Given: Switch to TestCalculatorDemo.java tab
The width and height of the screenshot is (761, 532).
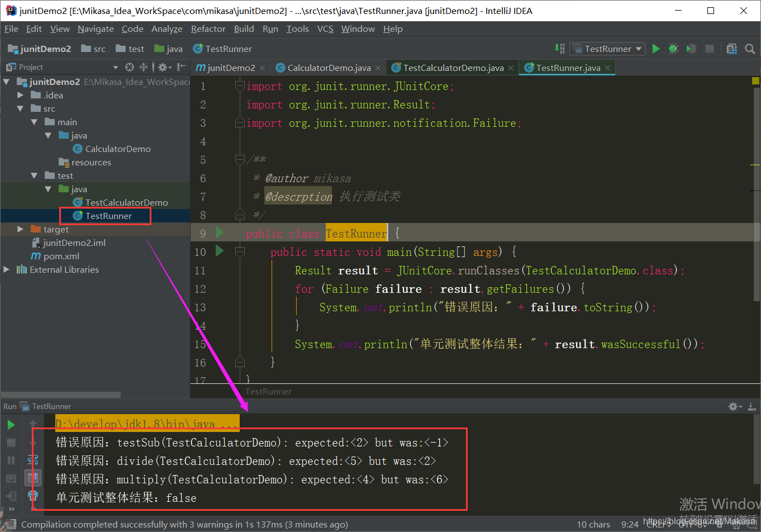Looking at the screenshot, I should (453, 68).
